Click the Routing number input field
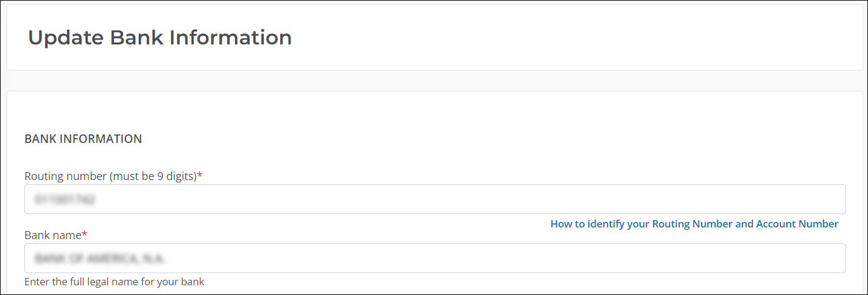The image size is (868, 295). pos(435,199)
